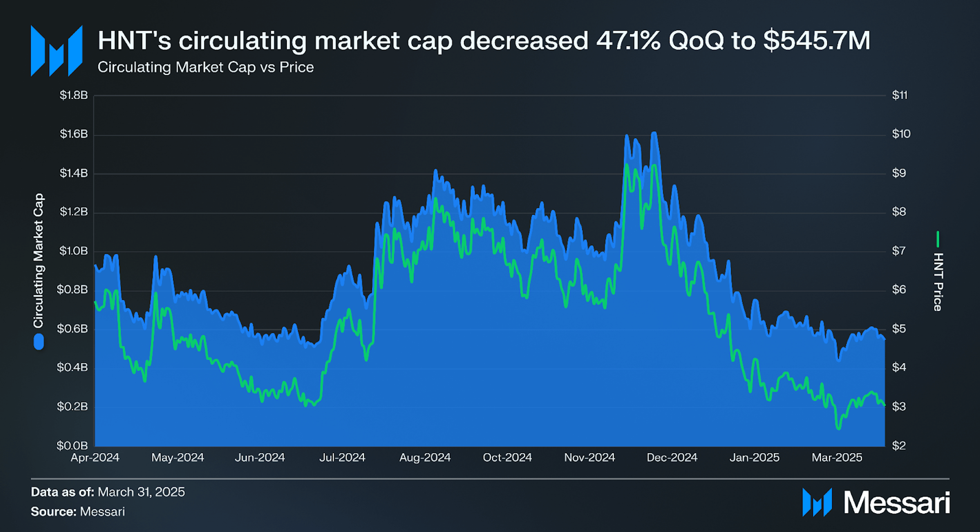Click the $10 right axis tick label
Image resolution: width=980 pixels, height=532 pixels.
point(901,134)
